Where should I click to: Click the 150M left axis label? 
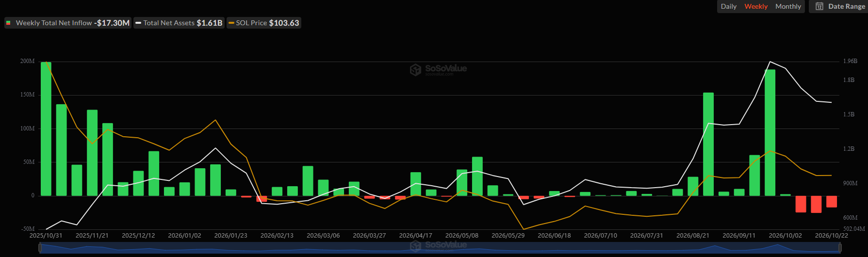pos(28,95)
